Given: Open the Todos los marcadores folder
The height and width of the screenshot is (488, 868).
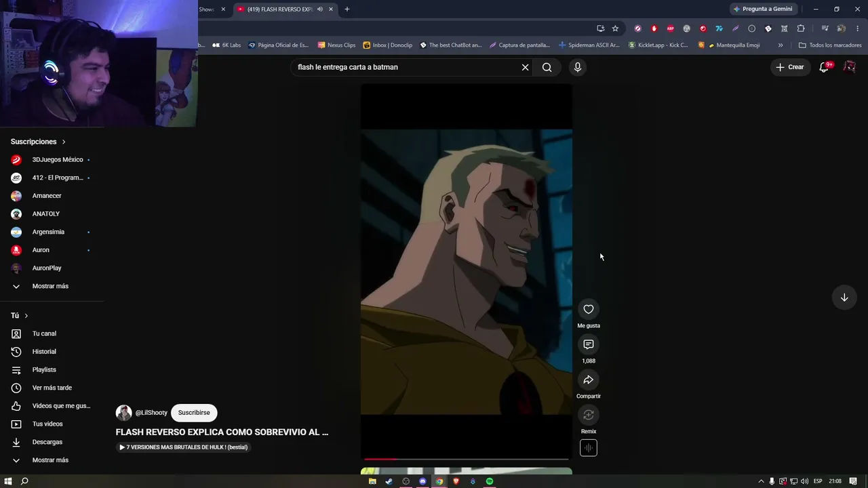Looking at the screenshot, I should pos(830,45).
